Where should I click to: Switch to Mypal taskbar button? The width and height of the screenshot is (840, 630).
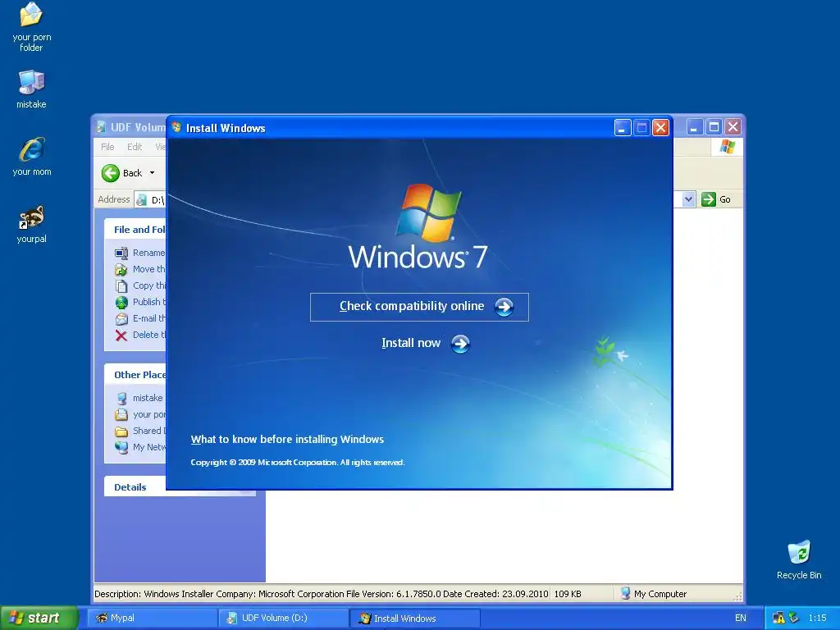tap(152, 618)
